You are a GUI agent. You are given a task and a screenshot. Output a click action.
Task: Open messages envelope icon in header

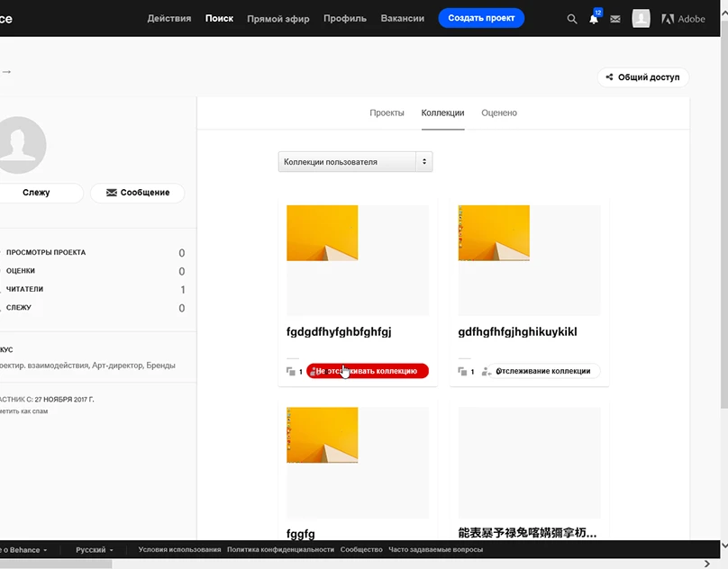point(615,19)
